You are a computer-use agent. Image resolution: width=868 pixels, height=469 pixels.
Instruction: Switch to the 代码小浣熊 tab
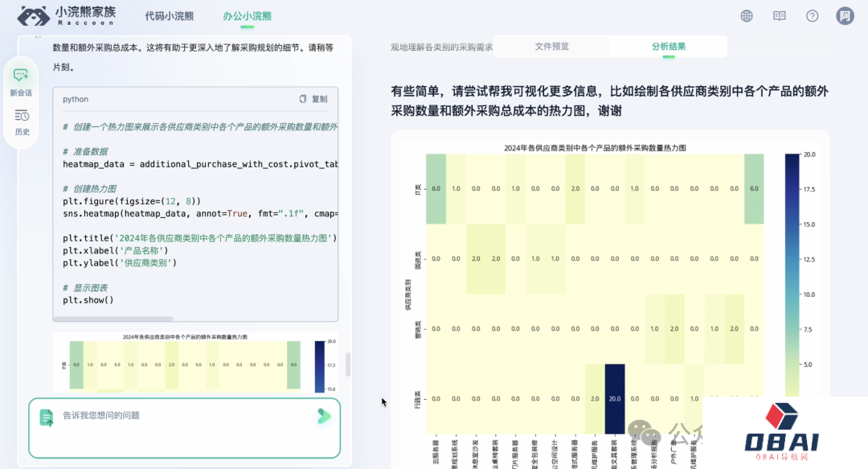pyautogui.click(x=169, y=16)
